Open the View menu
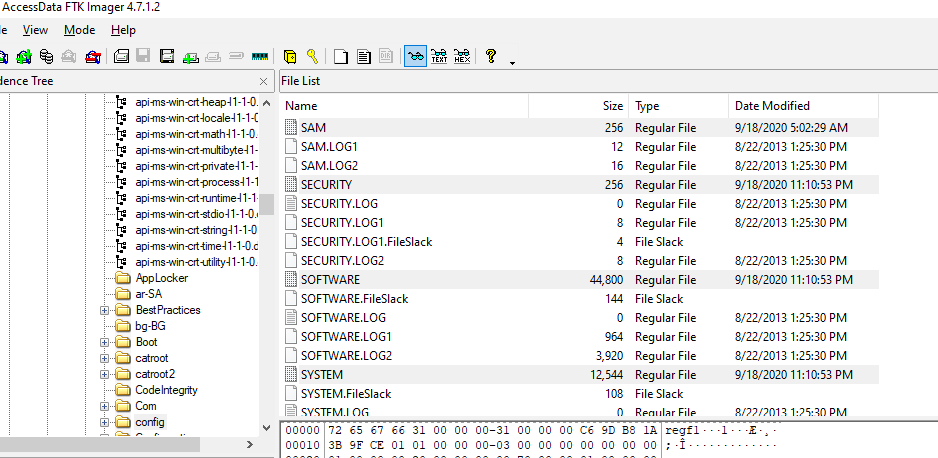The width and height of the screenshot is (938, 458). pos(35,30)
